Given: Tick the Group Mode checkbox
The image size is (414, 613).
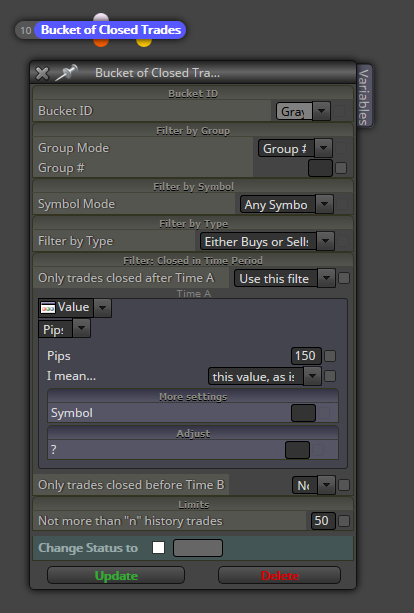Looking at the screenshot, I should point(341,148).
